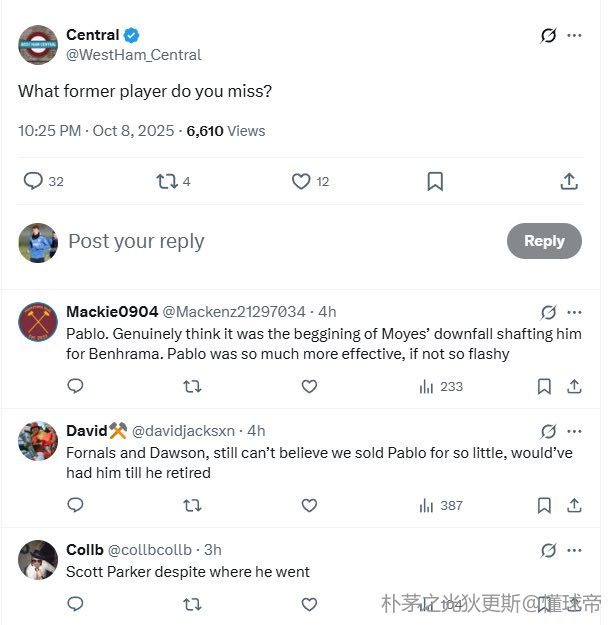The width and height of the screenshot is (613, 625).
Task: Open more options on Mackie0904's reply
Action: pyautogui.click(x=574, y=312)
